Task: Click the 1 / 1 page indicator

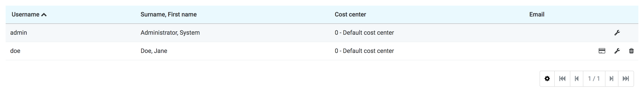Action: tap(594, 79)
